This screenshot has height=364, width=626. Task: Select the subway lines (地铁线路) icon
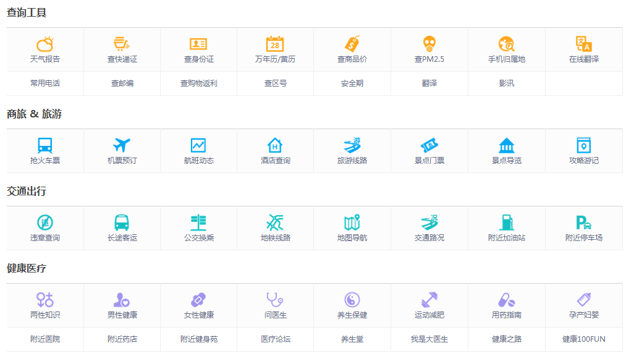click(x=275, y=222)
